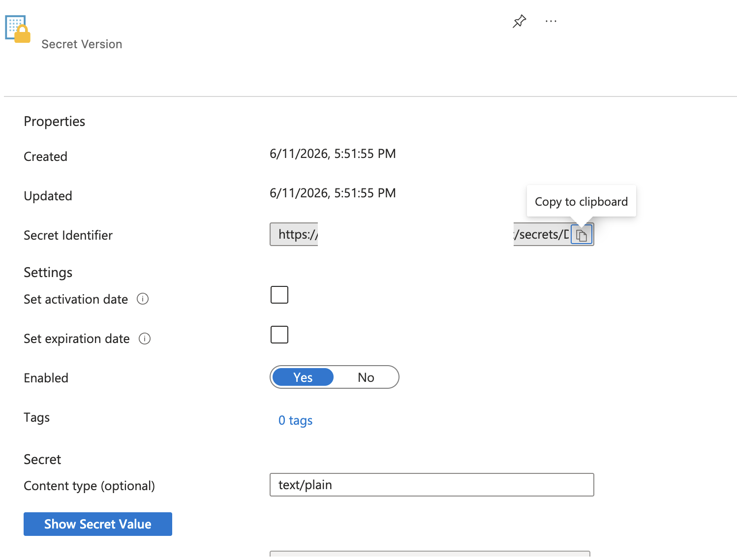
Task: Pin this blade with the pushpin icon
Action: click(519, 21)
